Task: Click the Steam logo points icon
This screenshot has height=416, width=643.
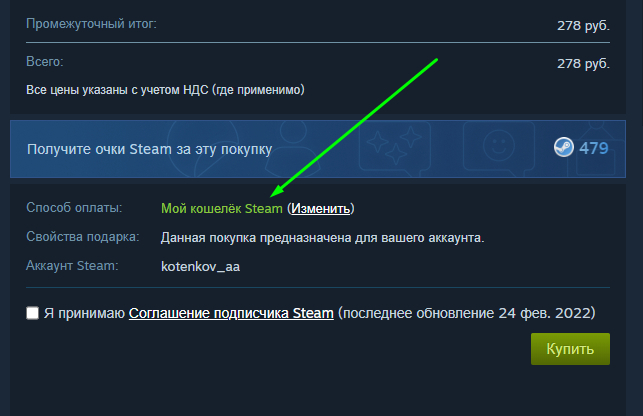Action: (x=564, y=147)
